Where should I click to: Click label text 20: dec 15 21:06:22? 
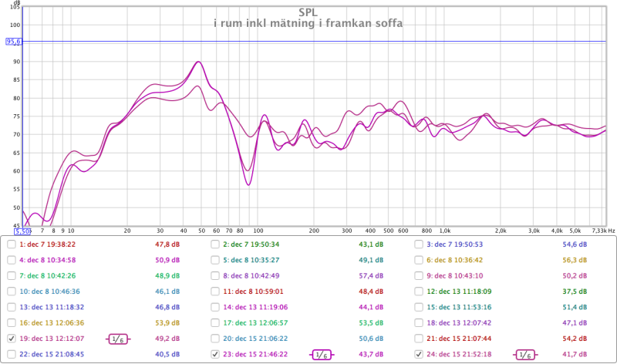coord(255,339)
